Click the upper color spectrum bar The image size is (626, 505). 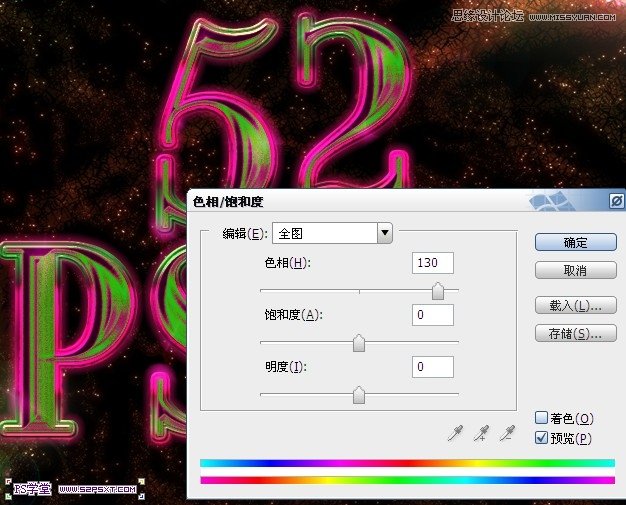407,463
